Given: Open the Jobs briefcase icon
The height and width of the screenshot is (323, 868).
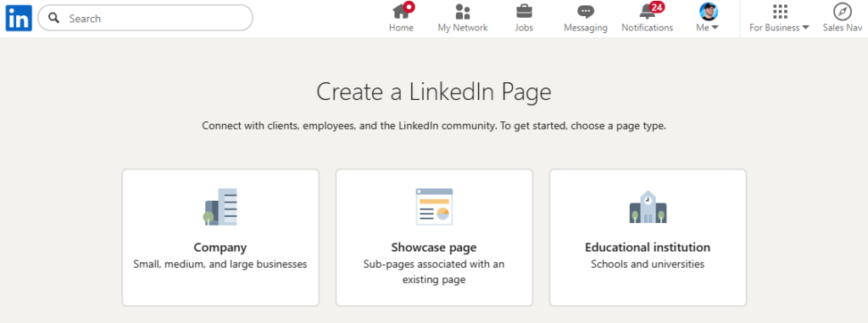Looking at the screenshot, I should pyautogui.click(x=524, y=11).
